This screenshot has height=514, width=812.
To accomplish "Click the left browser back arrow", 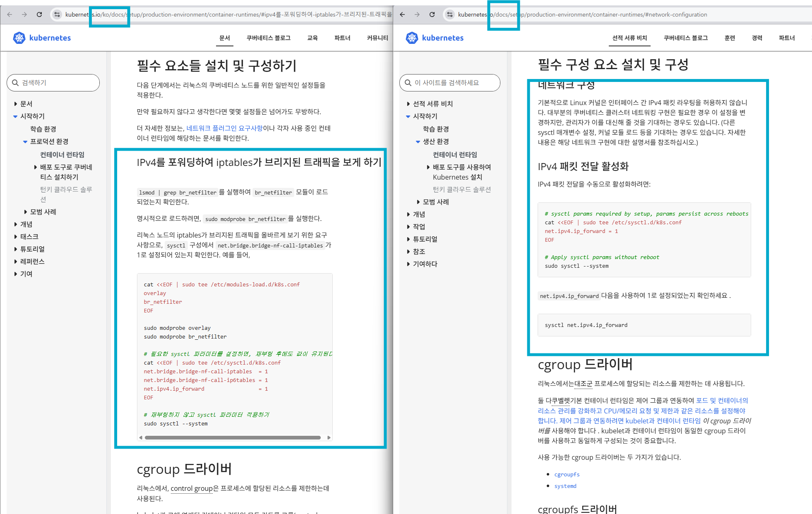I will [x=10, y=14].
